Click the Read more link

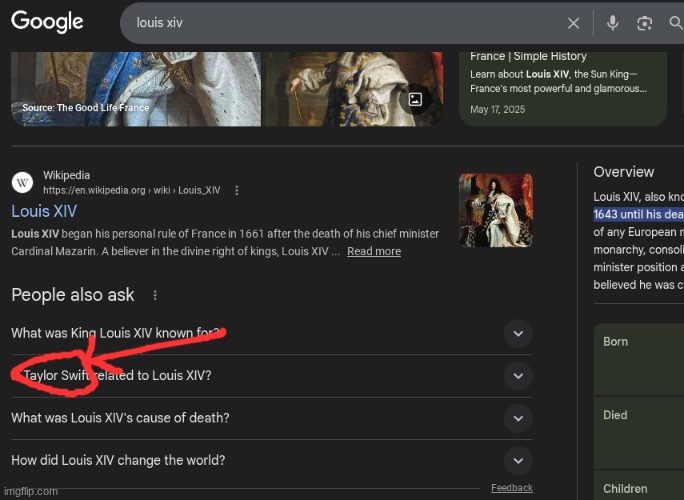374,251
